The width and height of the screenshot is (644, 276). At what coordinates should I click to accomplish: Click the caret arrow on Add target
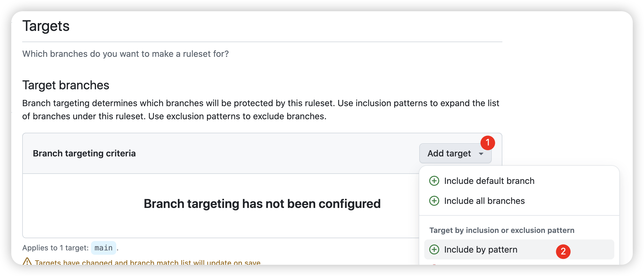481,154
